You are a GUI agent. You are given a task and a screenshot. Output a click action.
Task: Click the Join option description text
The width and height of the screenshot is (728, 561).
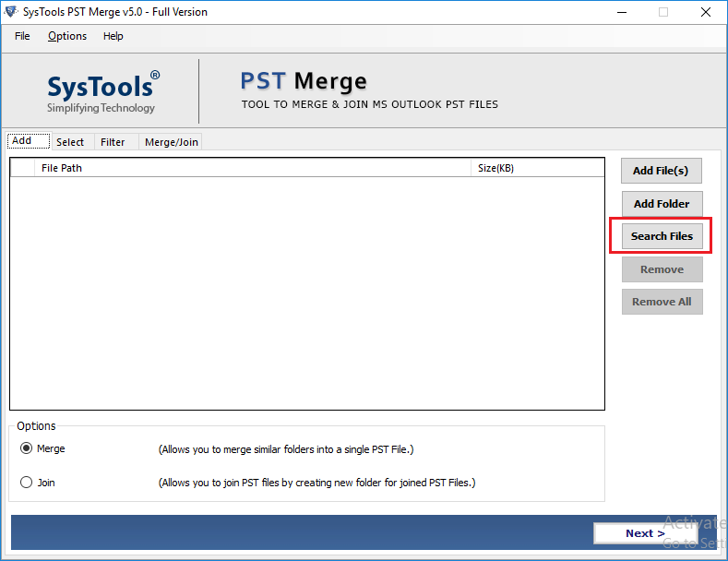point(317,483)
